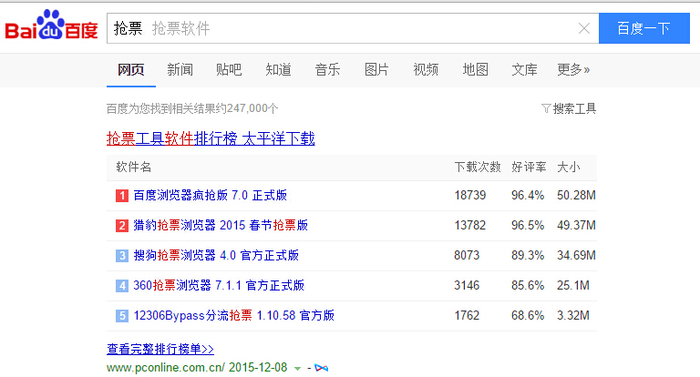Click the Baidu paw logo

click(51, 25)
